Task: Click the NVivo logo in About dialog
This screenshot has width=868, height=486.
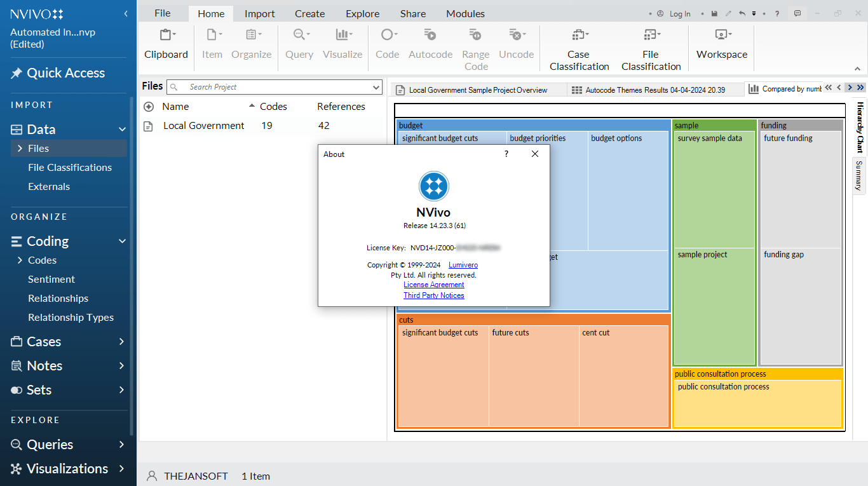Action: [434, 186]
